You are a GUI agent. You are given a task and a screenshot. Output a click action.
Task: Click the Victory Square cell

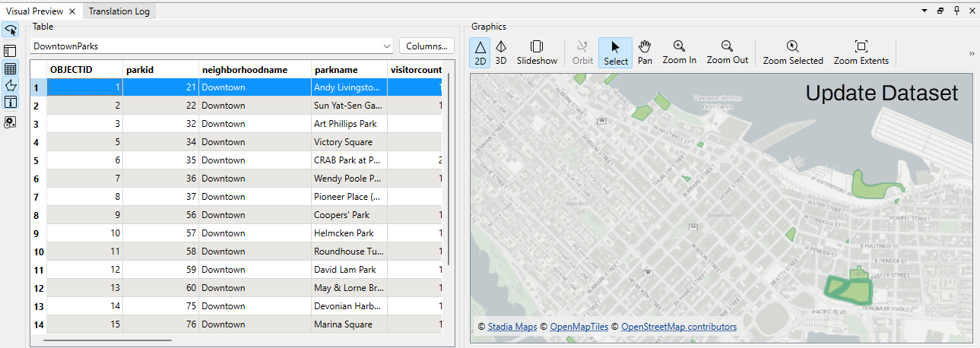click(x=349, y=142)
